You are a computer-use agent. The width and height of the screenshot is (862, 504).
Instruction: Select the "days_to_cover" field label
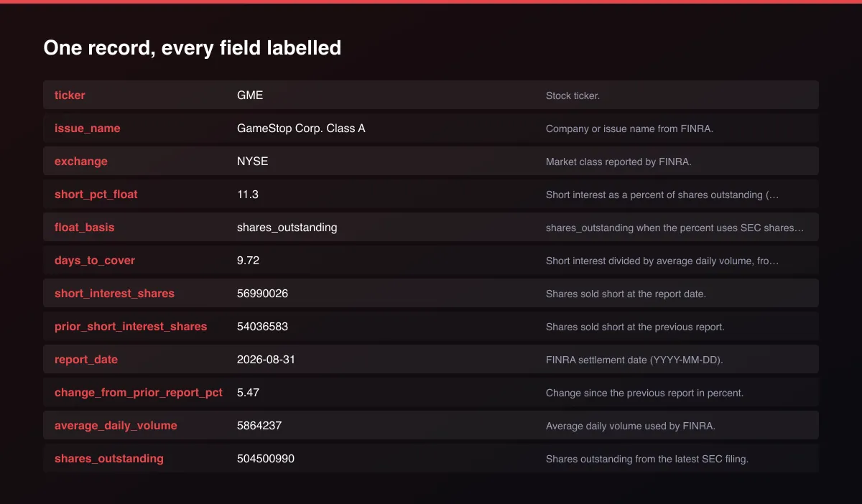point(95,261)
